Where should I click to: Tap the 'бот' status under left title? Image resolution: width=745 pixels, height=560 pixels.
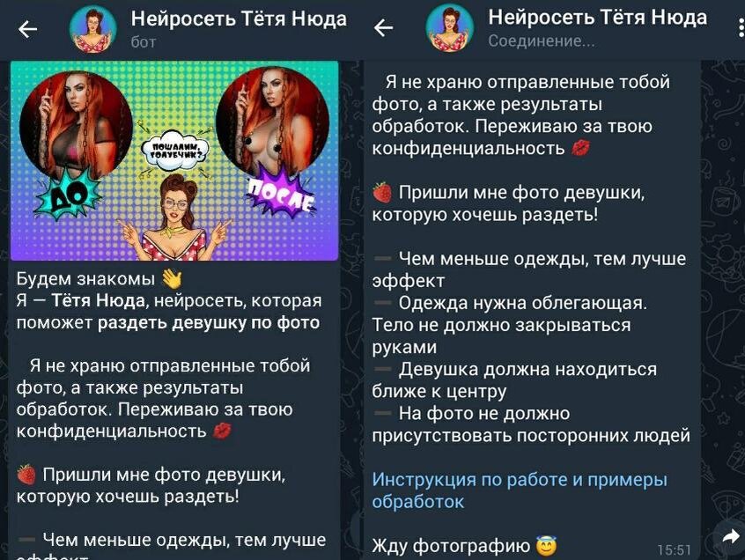point(144,42)
